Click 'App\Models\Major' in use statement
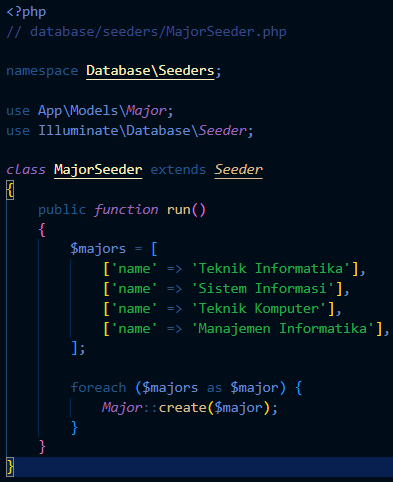Viewport: 393px width, 482px height. click(102, 111)
